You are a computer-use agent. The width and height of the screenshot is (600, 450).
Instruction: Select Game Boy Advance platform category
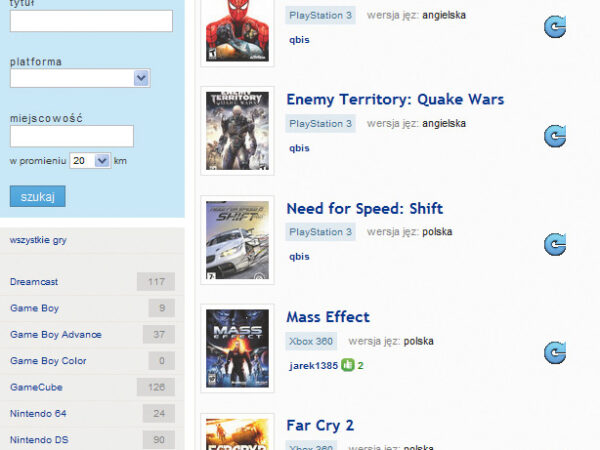click(55, 334)
